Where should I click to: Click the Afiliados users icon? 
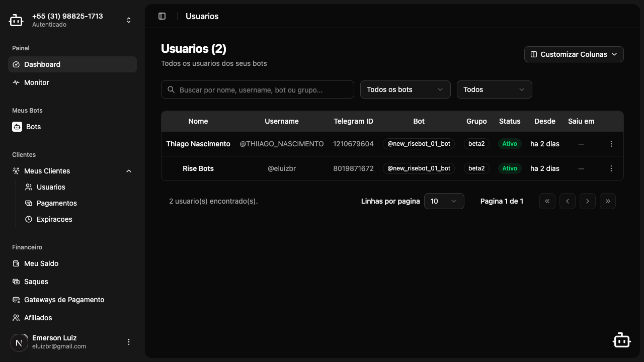(x=16, y=318)
